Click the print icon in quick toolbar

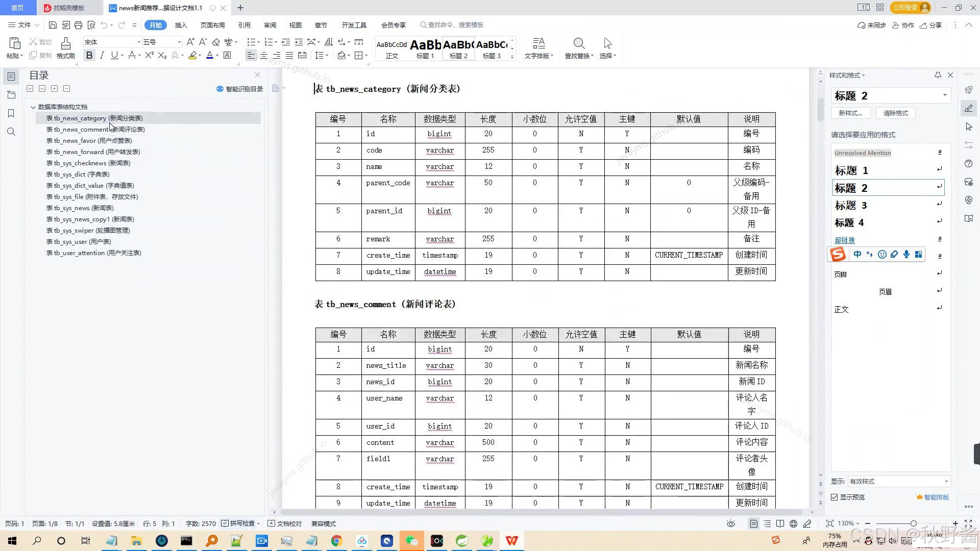click(x=78, y=25)
